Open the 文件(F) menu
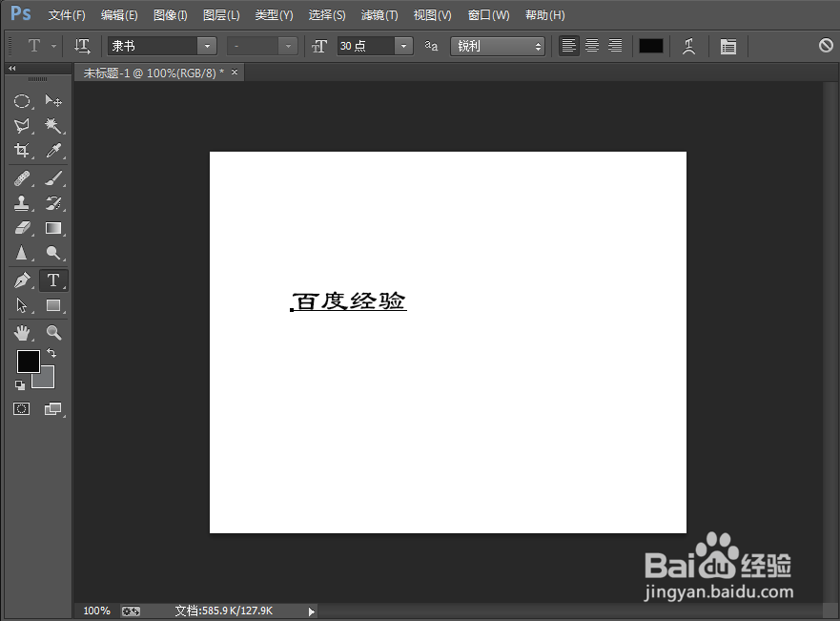 (67, 15)
